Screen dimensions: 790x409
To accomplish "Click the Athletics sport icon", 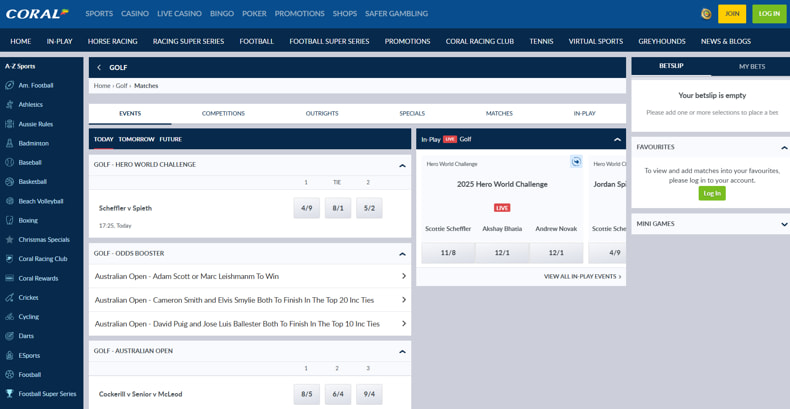I will (x=9, y=105).
